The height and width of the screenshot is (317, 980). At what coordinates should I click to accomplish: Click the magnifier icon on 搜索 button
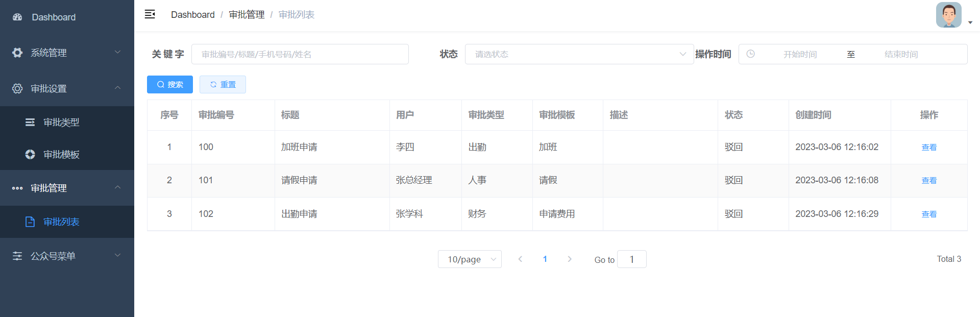161,85
